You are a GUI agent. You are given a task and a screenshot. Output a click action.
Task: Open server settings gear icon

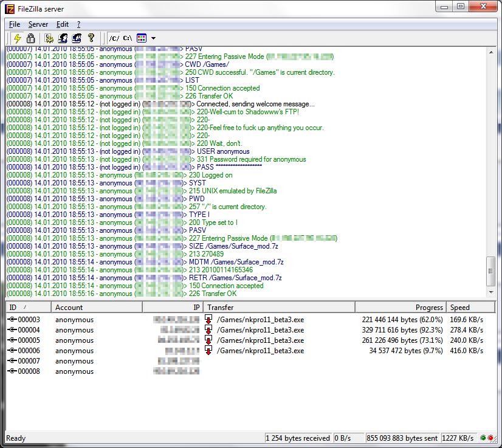(49, 38)
